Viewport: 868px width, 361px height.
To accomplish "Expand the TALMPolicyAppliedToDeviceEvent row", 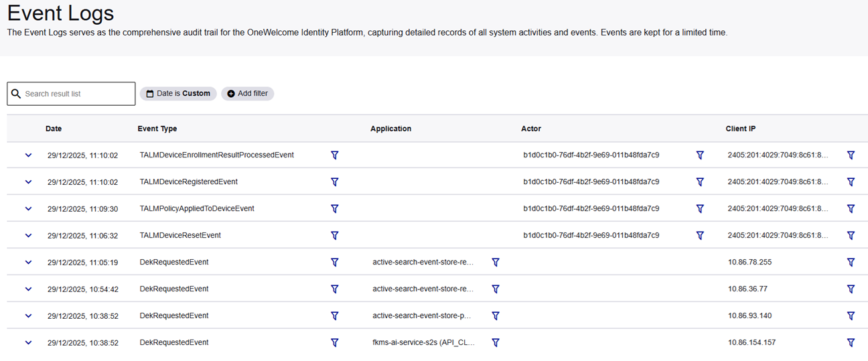I will (28, 208).
